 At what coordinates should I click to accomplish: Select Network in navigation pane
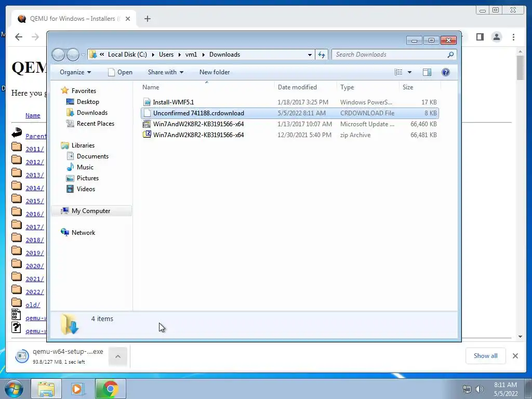[83, 232]
